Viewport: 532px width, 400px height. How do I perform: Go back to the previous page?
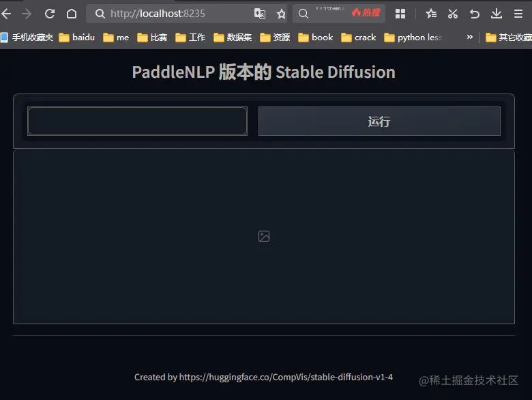6,14
